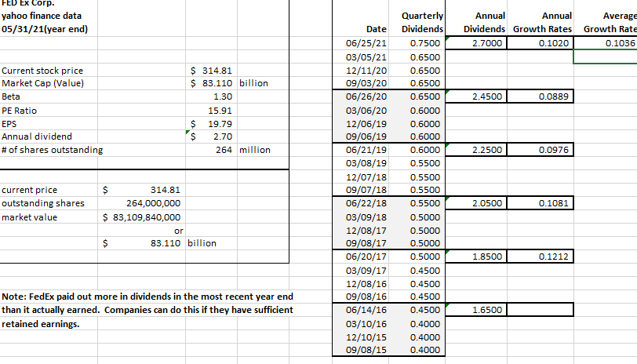The height and width of the screenshot is (364, 637).
Task: Select the 'Market Cap (Value)' label cell
Action: click(x=49, y=83)
